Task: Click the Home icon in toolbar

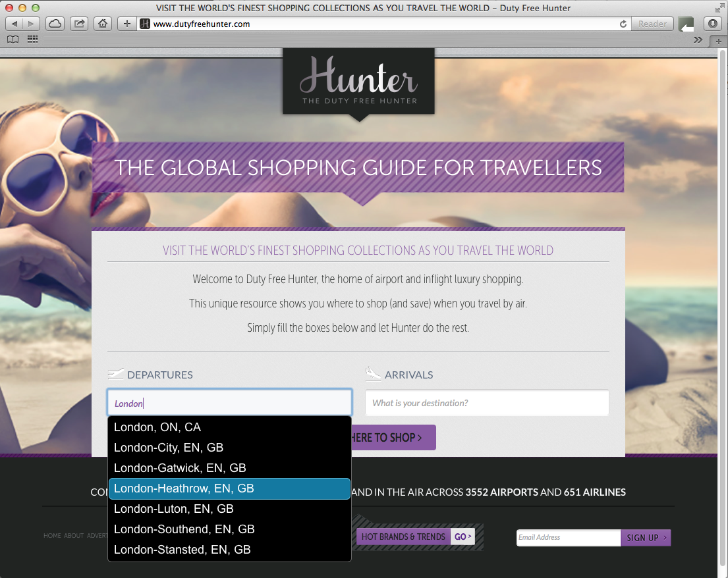Action: pos(103,24)
